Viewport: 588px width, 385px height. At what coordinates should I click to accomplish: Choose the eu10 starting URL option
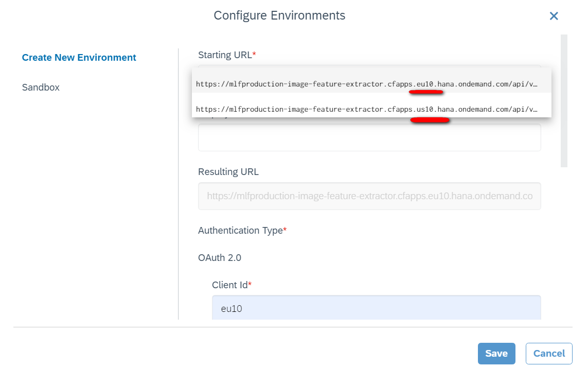pos(367,83)
